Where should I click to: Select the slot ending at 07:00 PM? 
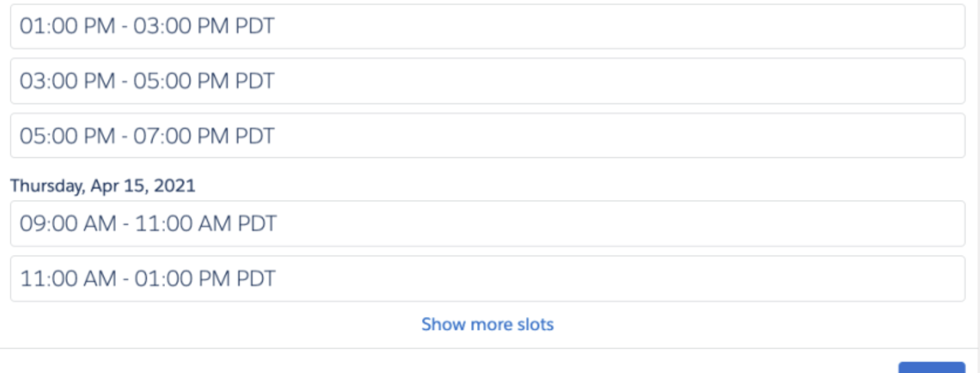coord(487,136)
